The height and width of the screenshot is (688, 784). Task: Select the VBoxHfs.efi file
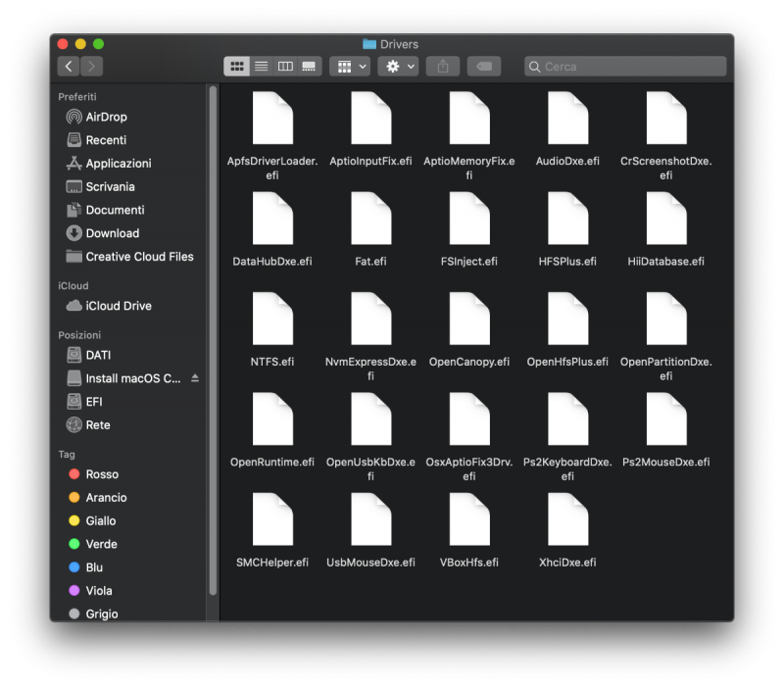tap(469, 530)
